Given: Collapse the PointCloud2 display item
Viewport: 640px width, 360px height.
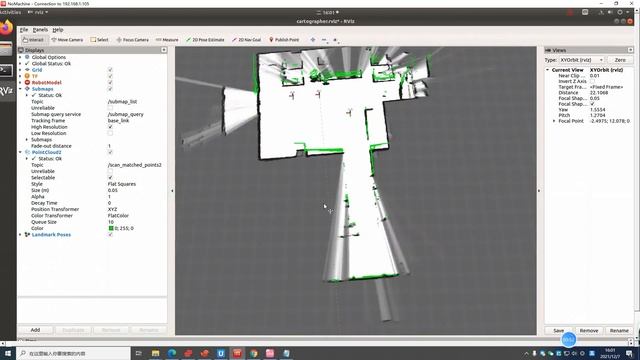Looking at the screenshot, I should pyautogui.click(x=20, y=152).
